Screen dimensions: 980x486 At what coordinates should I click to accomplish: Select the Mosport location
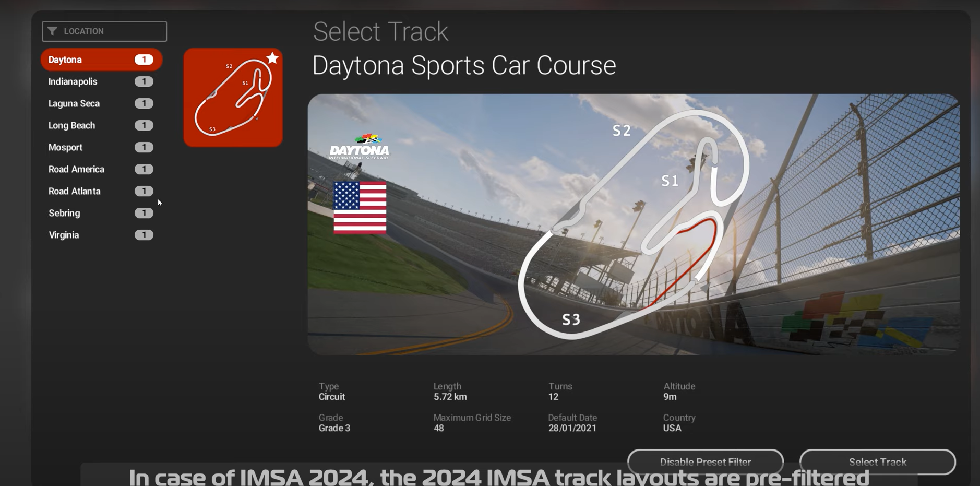tap(101, 147)
